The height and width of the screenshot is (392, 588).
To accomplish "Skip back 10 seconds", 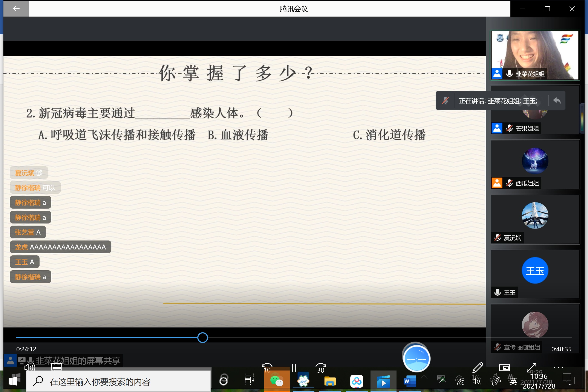I will coord(267,368).
